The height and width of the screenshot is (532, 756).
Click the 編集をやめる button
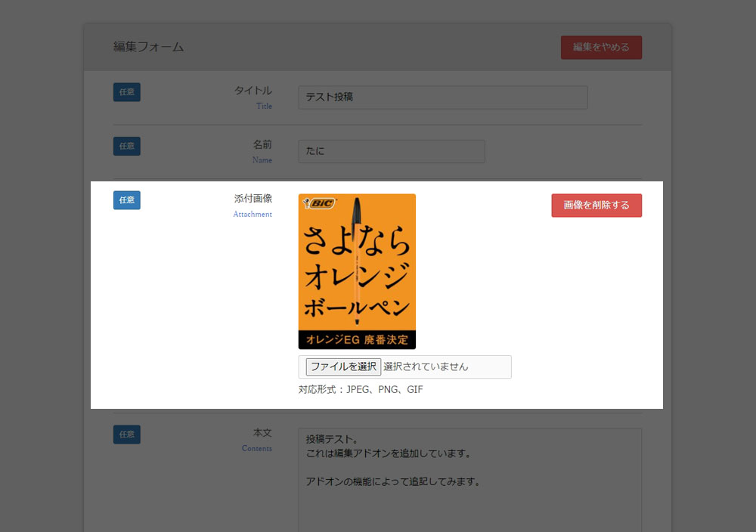click(x=601, y=47)
